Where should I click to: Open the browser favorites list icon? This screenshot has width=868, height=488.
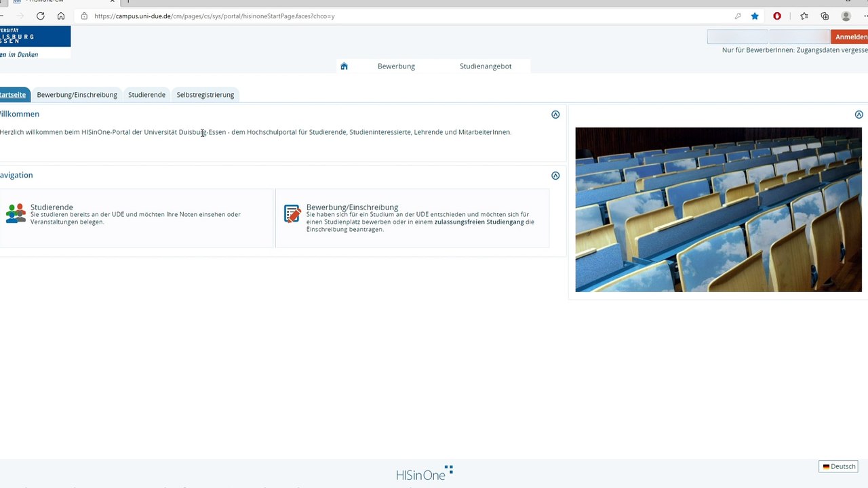pyautogui.click(x=804, y=16)
